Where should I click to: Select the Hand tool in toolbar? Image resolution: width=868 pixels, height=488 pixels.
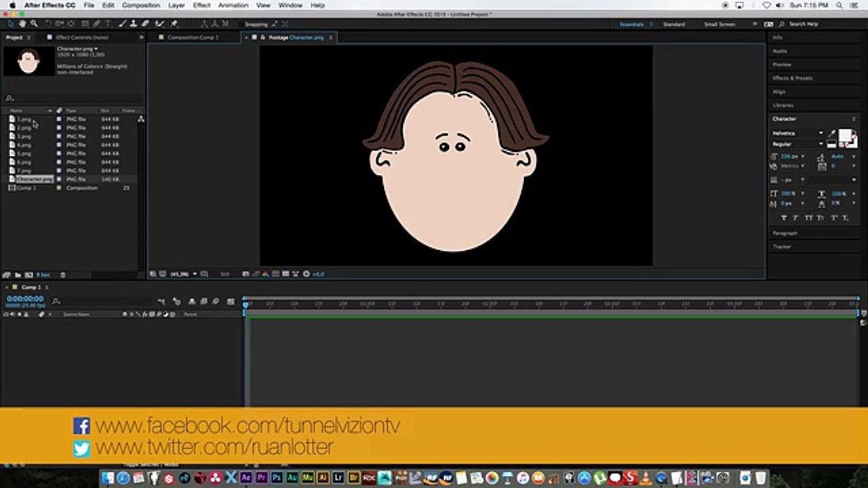point(22,24)
